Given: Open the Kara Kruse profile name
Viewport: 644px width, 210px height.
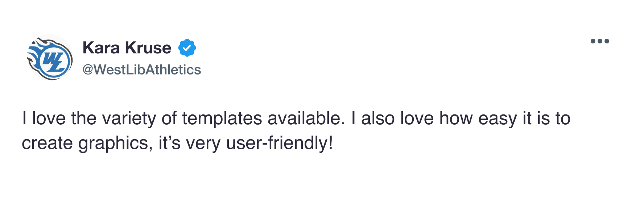Looking at the screenshot, I should 127,48.
